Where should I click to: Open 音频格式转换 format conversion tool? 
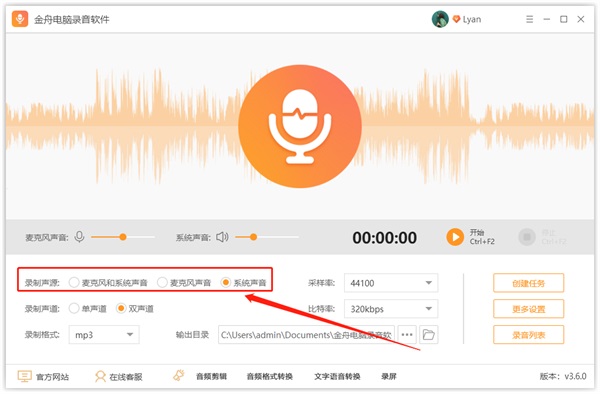[x=270, y=377]
